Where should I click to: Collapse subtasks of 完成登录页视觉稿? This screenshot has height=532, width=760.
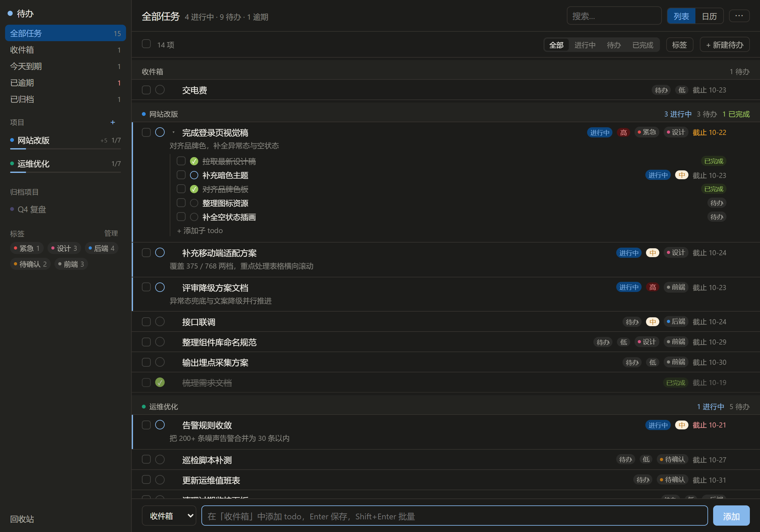point(174,132)
